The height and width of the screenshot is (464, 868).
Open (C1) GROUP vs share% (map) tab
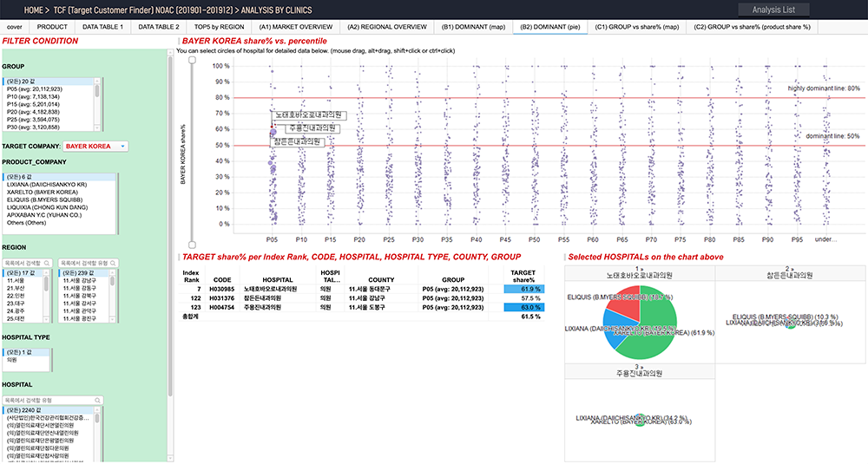[x=636, y=27]
